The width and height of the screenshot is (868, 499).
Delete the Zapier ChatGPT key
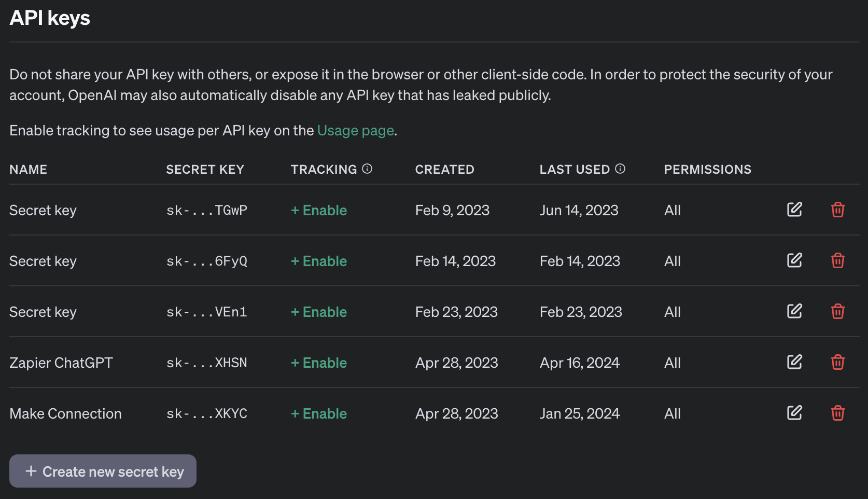pos(837,362)
